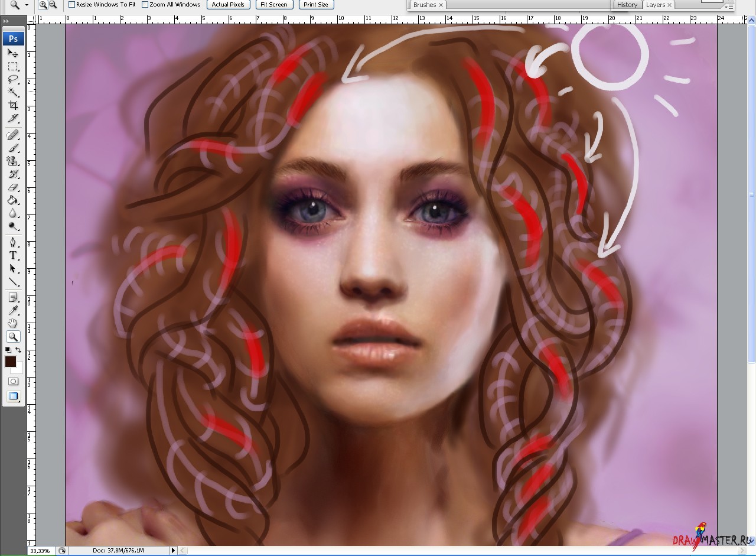
Task: Open the status bar info arrow menu
Action: coord(173,551)
